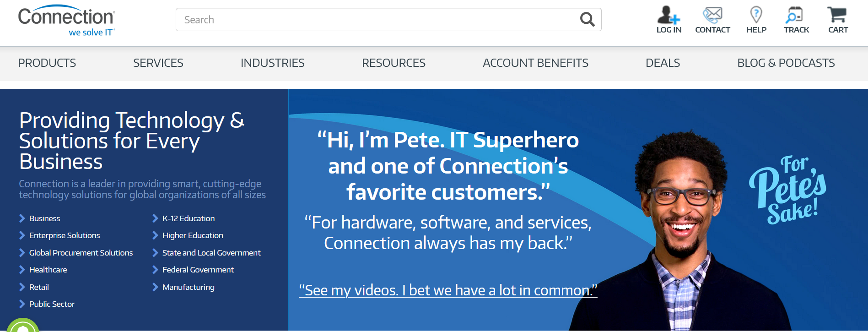This screenshot has width=868, height=332.
Task: Go to the Deals page
Action: [663, 63]
